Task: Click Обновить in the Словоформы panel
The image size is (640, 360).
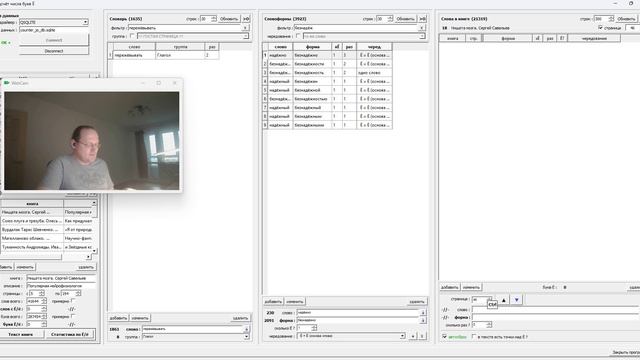Action: click(405, 19)
